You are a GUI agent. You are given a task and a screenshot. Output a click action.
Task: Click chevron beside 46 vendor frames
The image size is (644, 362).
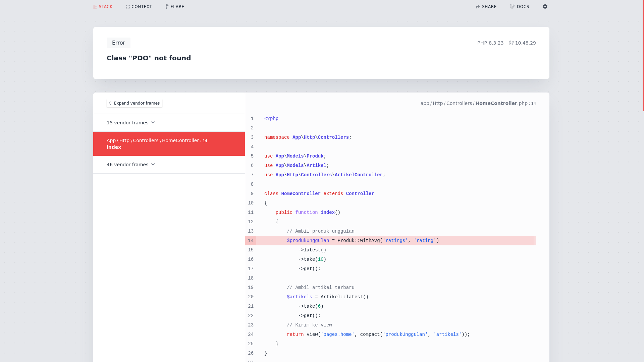coord(153,165)
